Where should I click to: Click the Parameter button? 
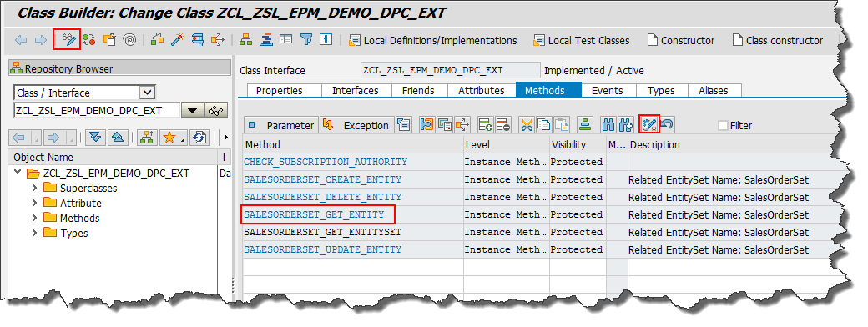tap(282, 126)
